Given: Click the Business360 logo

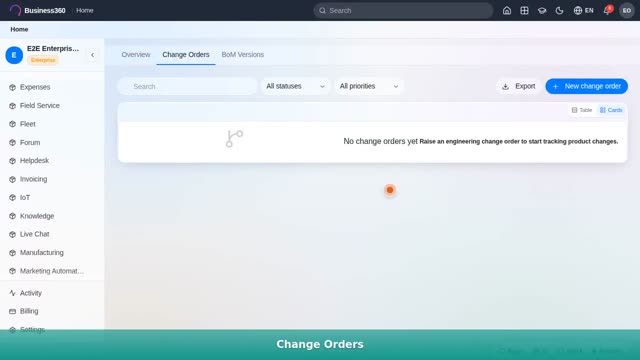Looking at the screenshot, I should 38,11.
